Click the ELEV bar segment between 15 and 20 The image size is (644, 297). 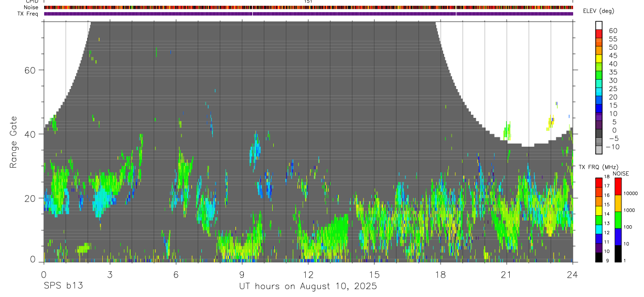[x=599, y=100]
